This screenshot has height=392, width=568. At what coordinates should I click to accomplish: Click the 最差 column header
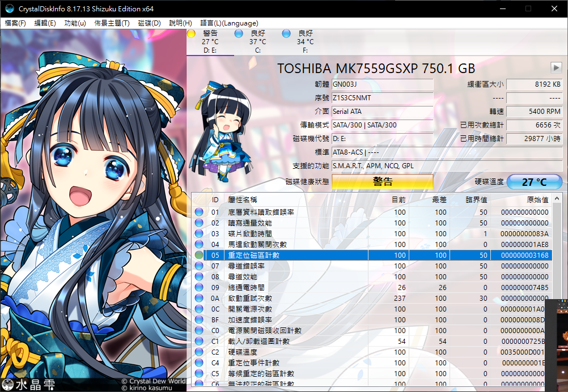point(430,200)
